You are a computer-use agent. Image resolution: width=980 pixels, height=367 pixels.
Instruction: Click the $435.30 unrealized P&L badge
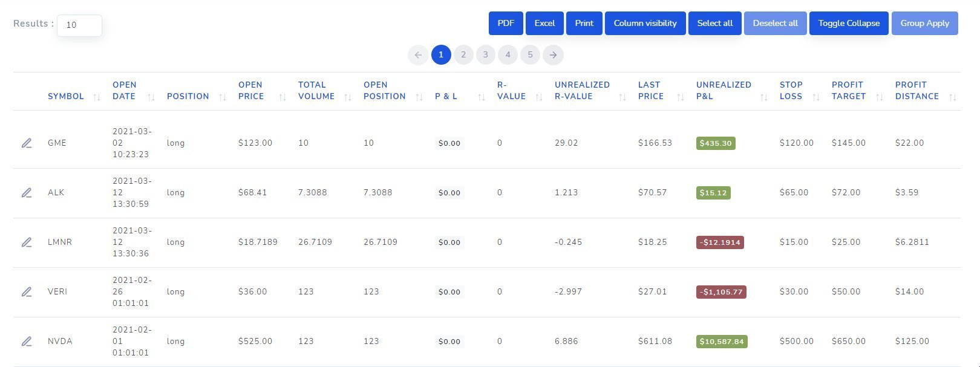pyautogui.click(x=716, y=143)
